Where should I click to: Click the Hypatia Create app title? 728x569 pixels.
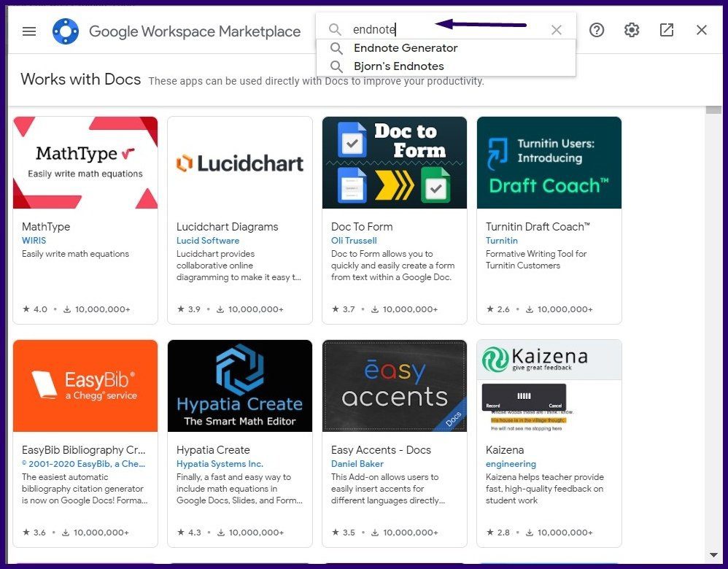point(213,450)
